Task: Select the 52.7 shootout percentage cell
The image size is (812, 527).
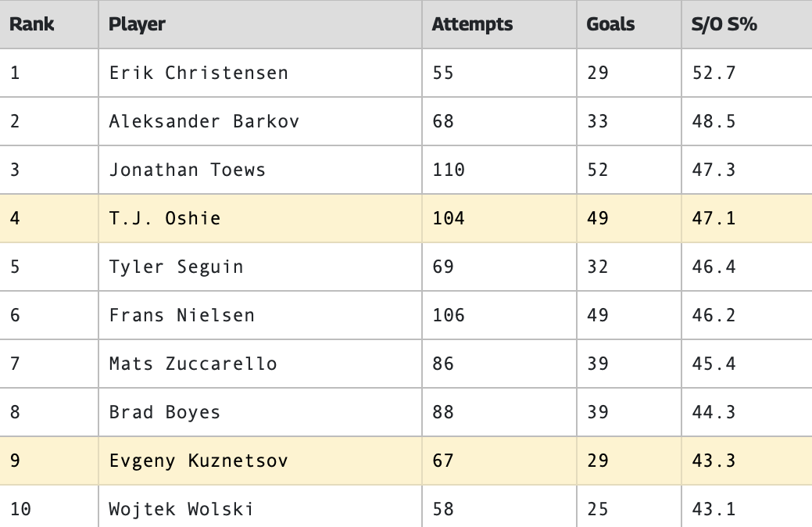Action: point(714,73)
